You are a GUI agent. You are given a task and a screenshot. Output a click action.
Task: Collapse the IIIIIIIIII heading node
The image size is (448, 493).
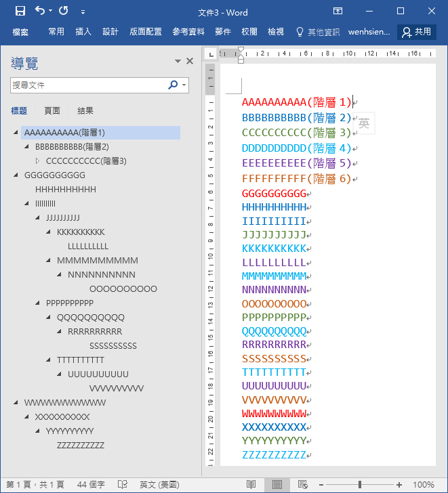point(26,204)
